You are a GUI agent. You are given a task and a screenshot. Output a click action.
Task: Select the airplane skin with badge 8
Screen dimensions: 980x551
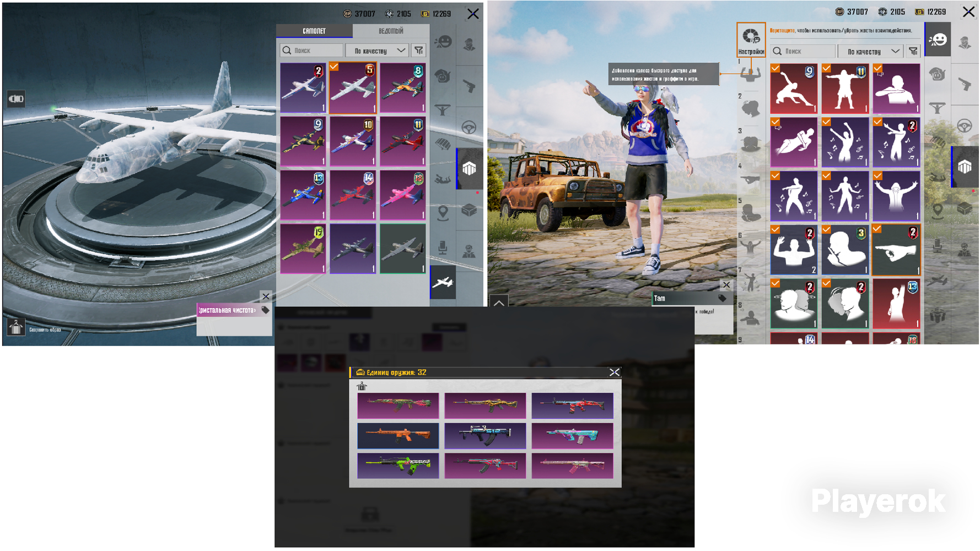(403, 88)
